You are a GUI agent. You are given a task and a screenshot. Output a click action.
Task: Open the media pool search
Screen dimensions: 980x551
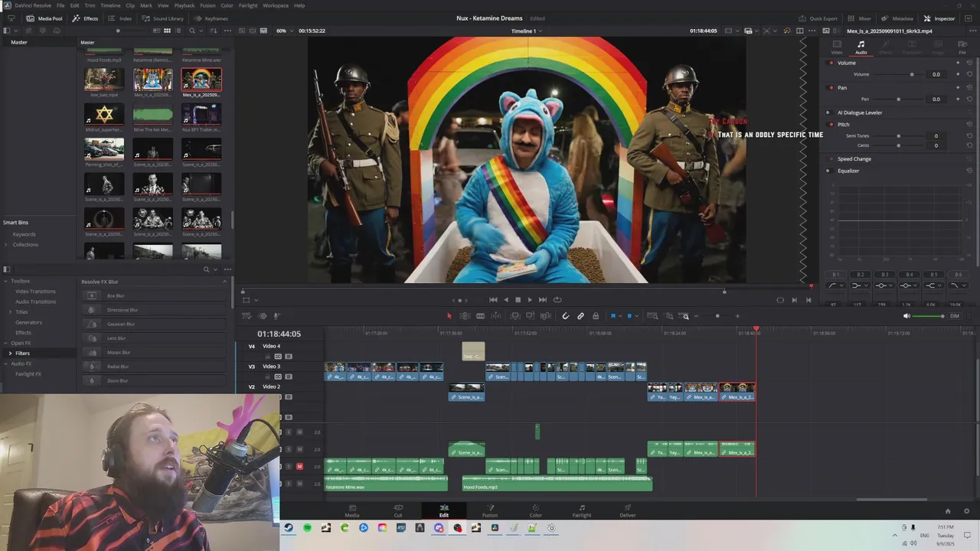[x=192, y=31]
